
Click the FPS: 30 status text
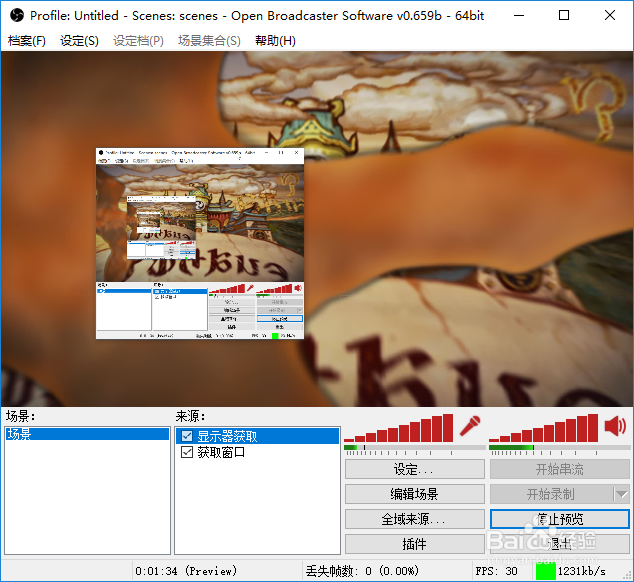click(x=497, y=571)
